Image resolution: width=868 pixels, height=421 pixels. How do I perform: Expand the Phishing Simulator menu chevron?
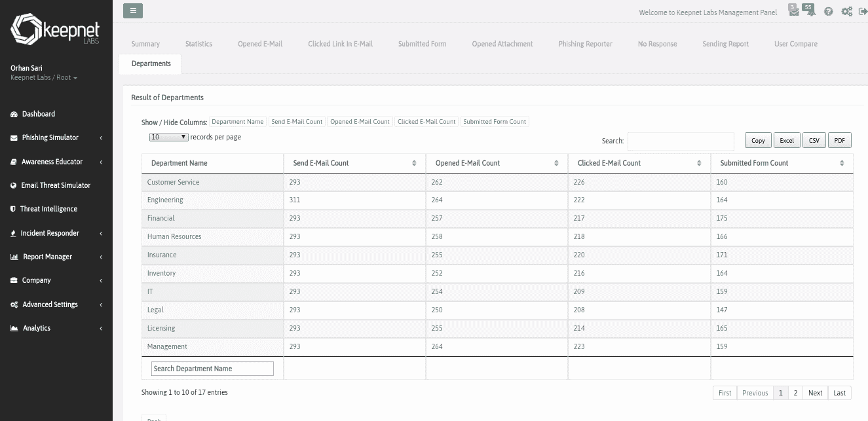101,138
